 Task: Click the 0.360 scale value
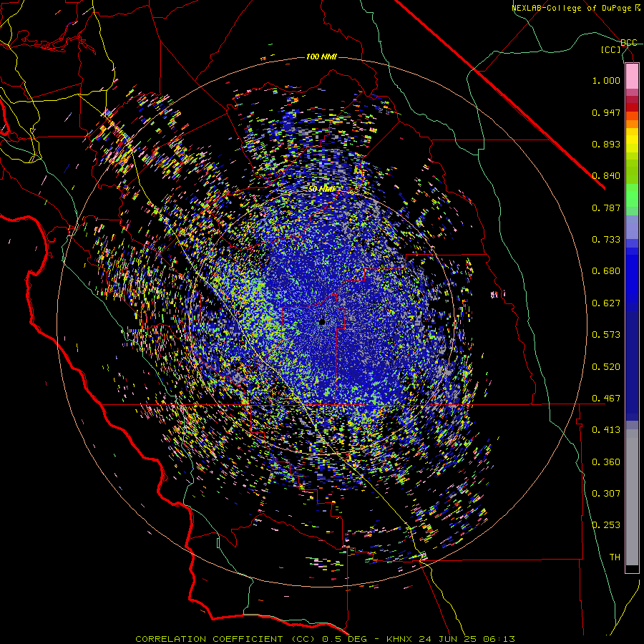pos(606,462)
